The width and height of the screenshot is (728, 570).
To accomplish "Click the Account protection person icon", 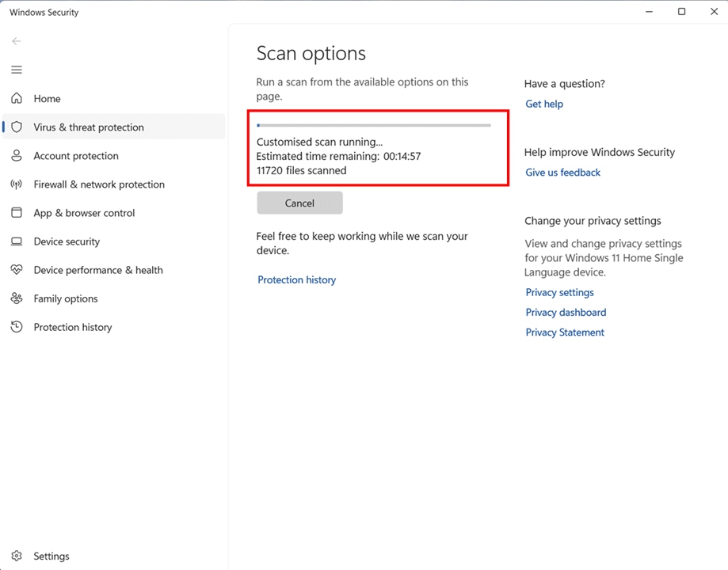I will point(17,156).
